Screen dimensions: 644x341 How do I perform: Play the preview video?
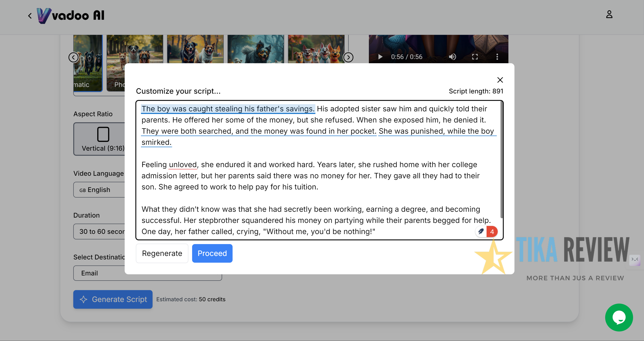coord(380,57)
